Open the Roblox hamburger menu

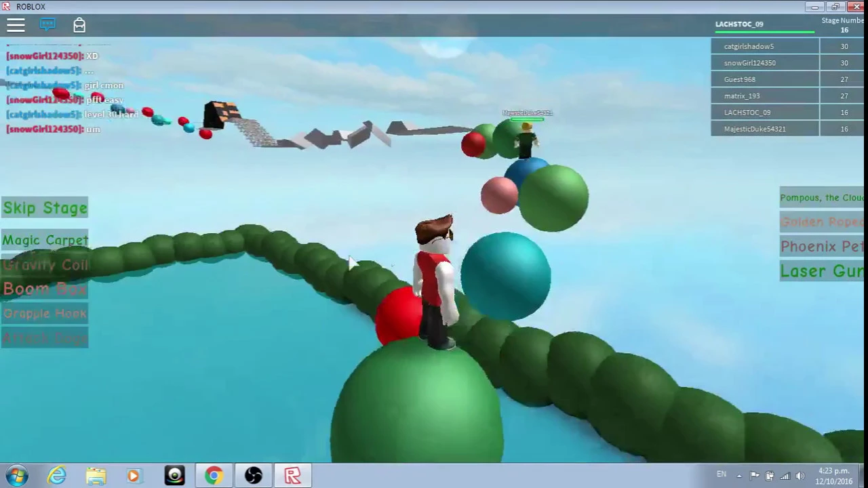pos(16,25)
